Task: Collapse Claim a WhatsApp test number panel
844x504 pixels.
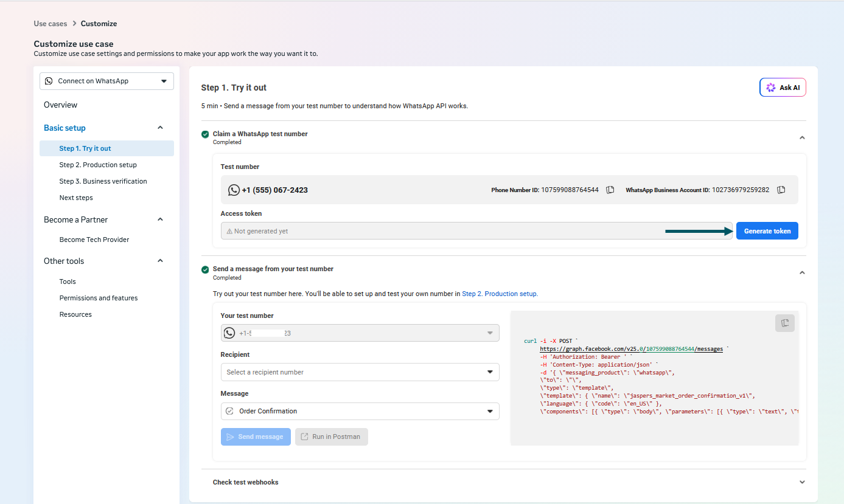Action: (802, 138)
